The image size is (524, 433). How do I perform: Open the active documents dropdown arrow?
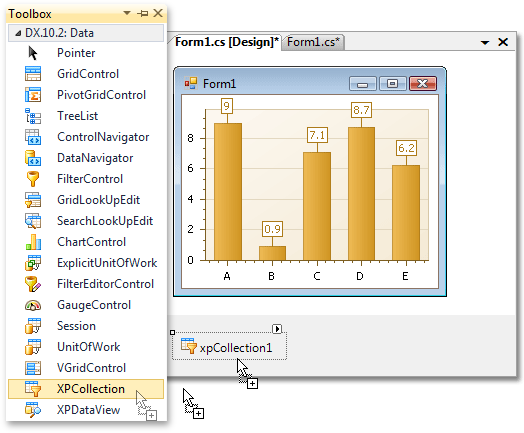pyautogui.click(x=485, y=42)
